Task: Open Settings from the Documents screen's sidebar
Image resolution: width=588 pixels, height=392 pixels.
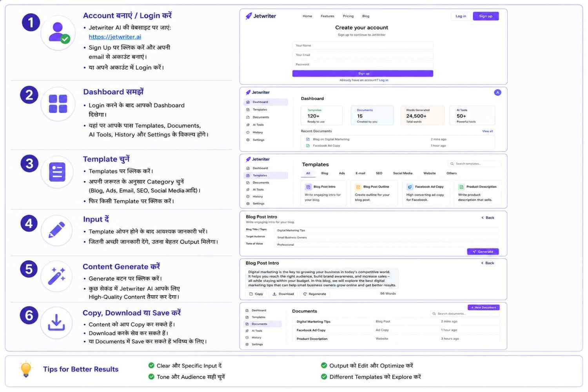Action: tap(254, 345)
